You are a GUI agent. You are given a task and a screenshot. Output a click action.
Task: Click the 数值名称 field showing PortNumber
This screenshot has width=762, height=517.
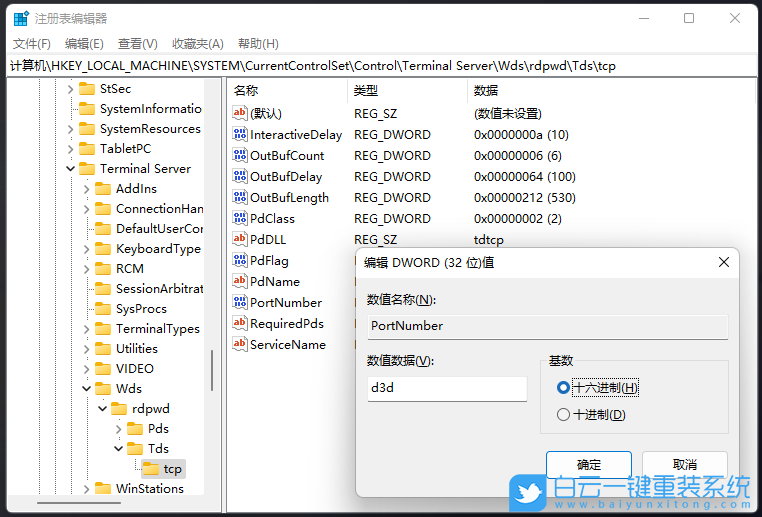coord(548,326)
